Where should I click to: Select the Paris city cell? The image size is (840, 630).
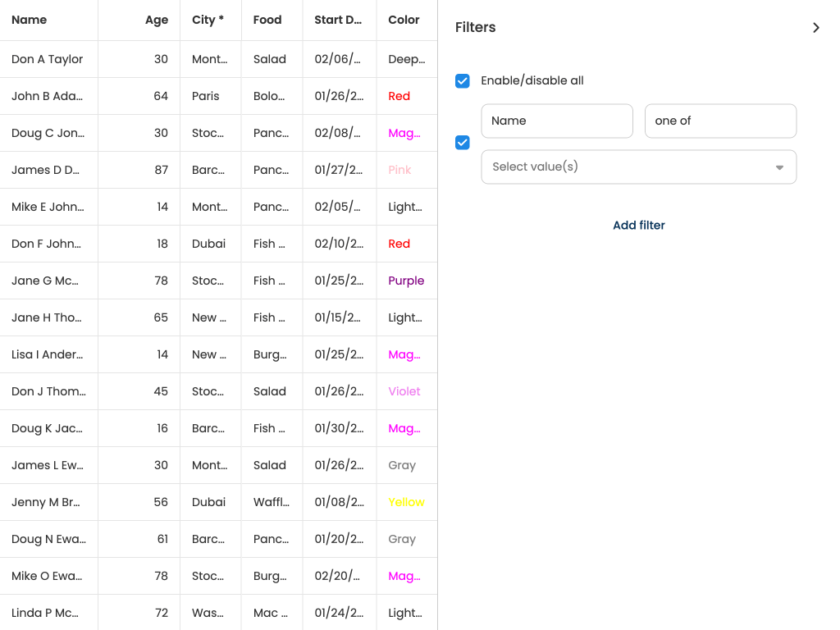coord(206,96)
